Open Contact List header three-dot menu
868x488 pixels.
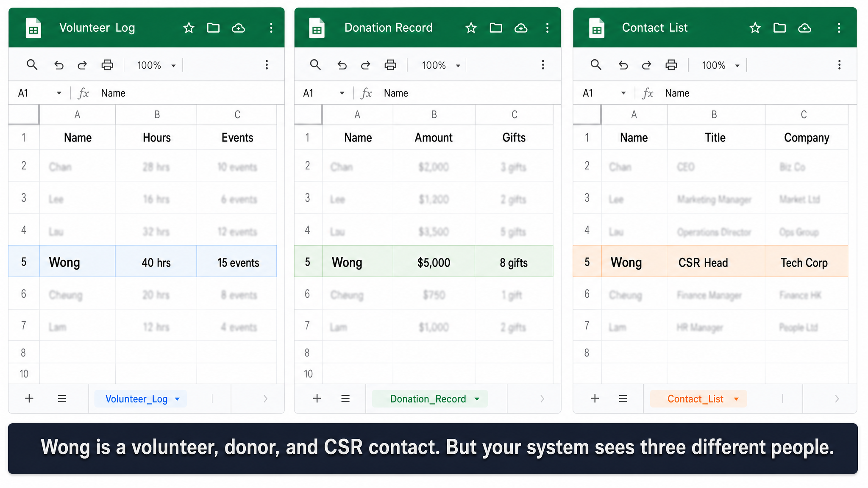(839, 28)
